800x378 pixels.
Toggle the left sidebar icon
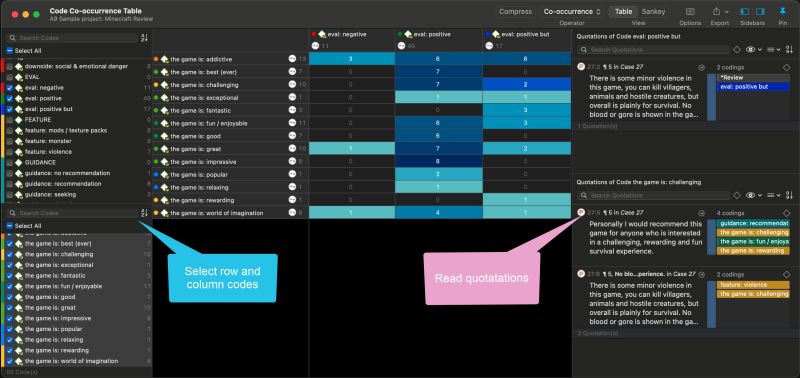click(x=745, y=11)
